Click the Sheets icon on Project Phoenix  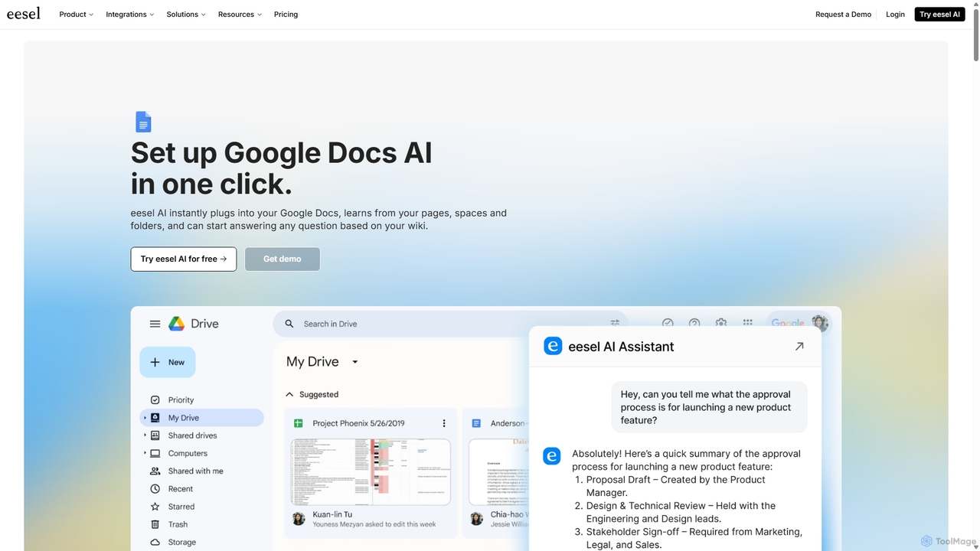[299, 423]
